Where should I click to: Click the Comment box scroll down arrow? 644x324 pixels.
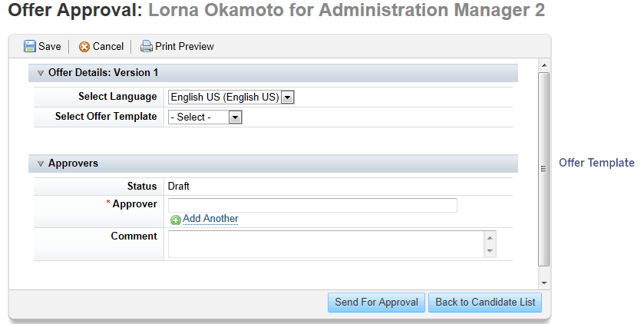click(490, 251)
